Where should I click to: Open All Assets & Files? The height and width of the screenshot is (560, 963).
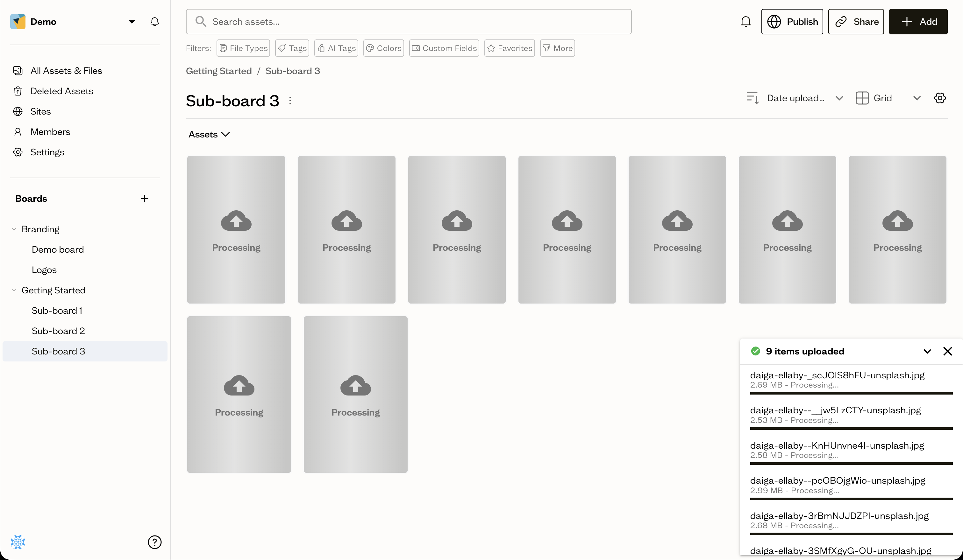[x=66, y=71]
